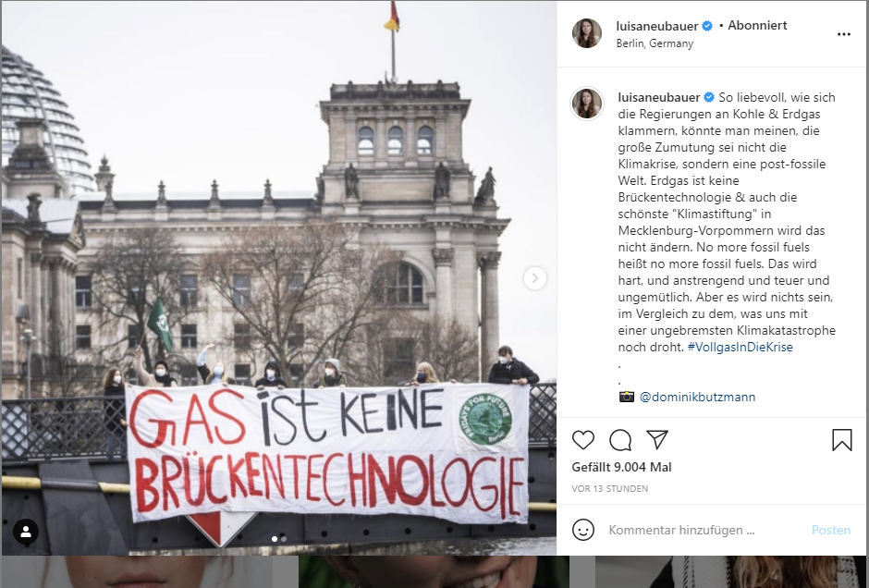This screenshot has width=869, height=588.
Task: Share the post with paper plane icon
Action: (657, 439)
